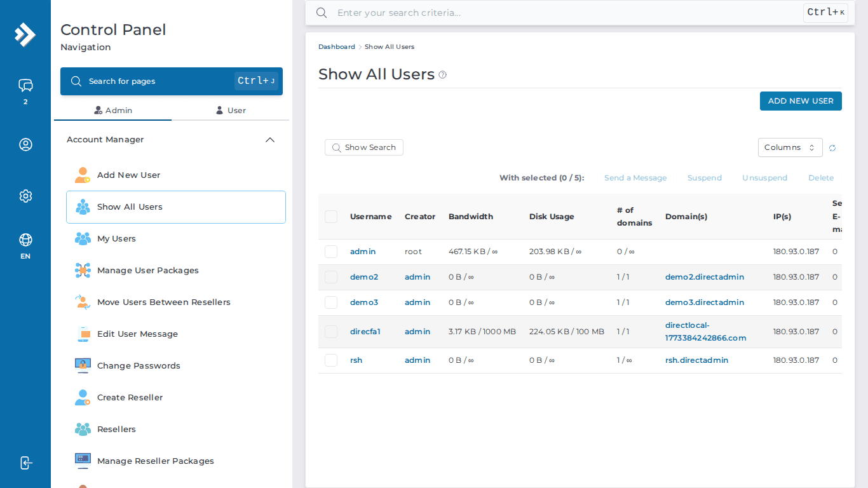This screenshot has width=868, height=488.
Task: Switch to the User tab
Action: pos(231,110)
